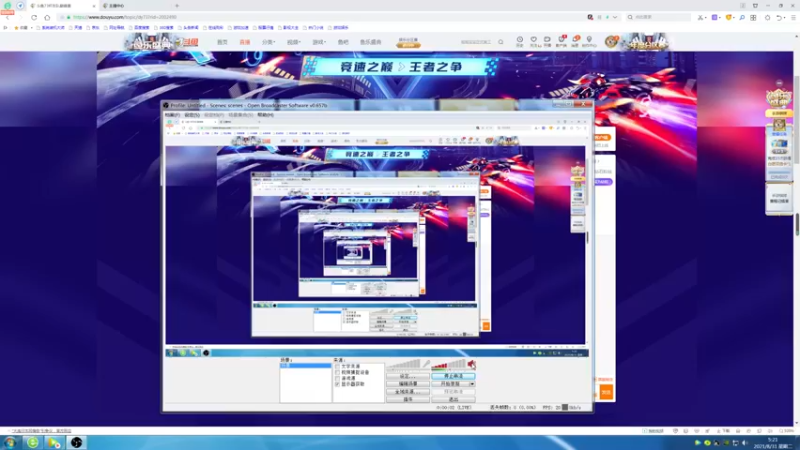Viewport: 800px width, 450px height.
Task: Click the browser toolbar search box
Action: coord(658,17)
